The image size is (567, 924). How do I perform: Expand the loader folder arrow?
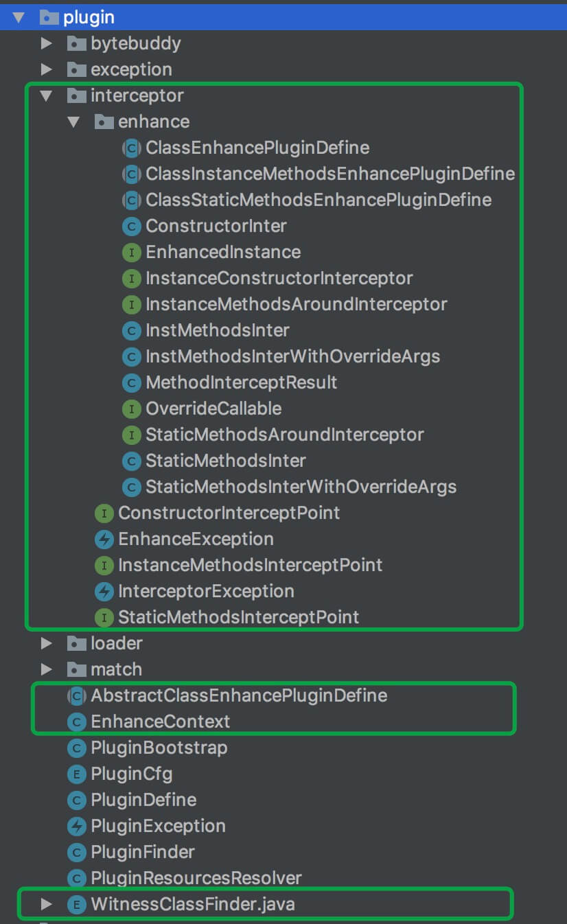click(47, 643)
